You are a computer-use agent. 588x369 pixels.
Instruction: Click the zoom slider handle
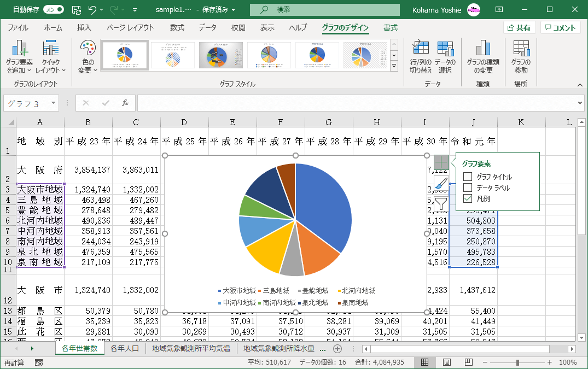[517, 362]
